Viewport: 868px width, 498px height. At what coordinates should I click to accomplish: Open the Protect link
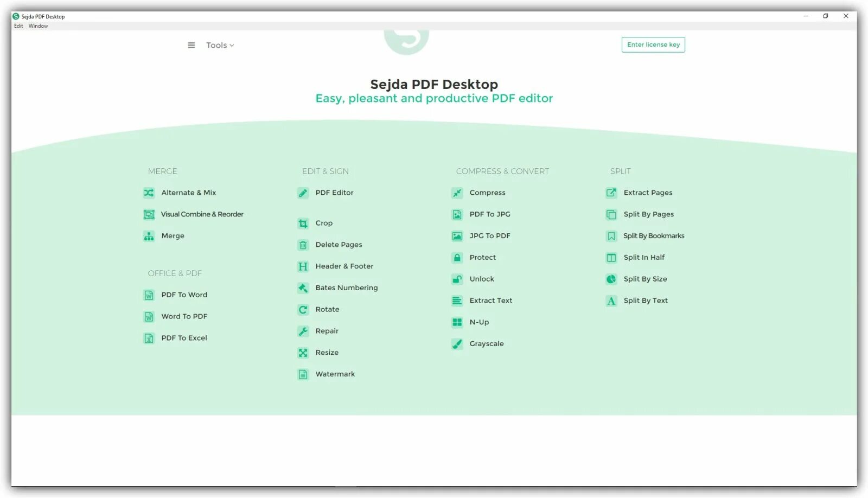click(x=482, y=258)
